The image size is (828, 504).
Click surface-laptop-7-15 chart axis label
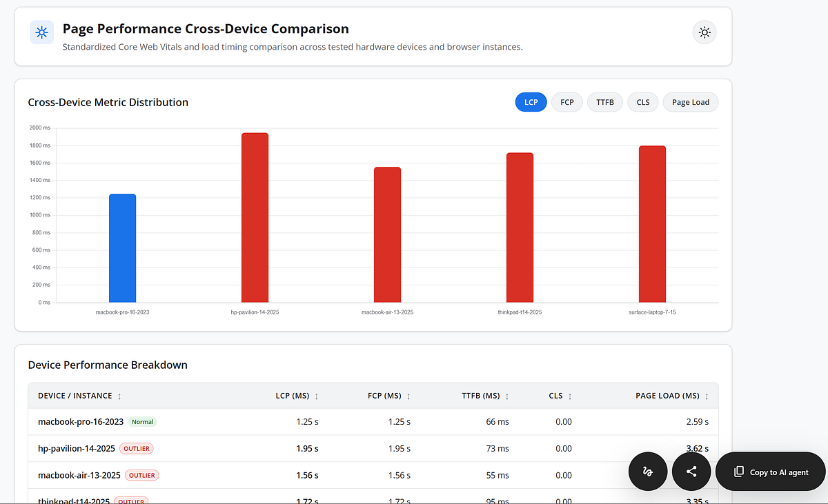652,312
